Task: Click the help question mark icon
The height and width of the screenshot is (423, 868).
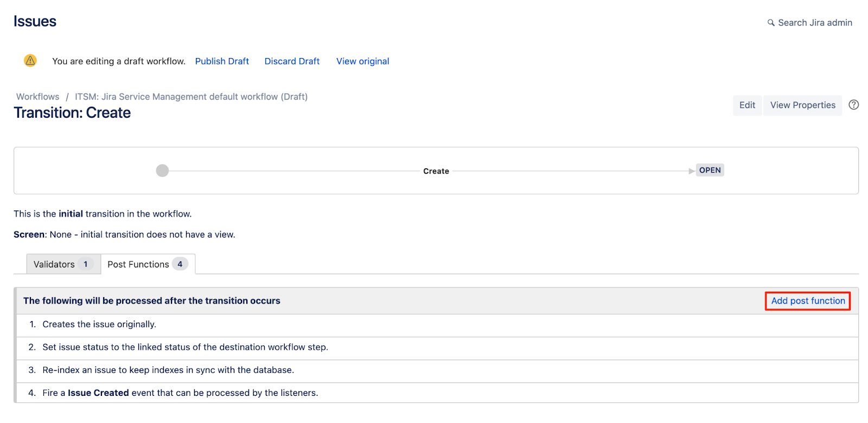Action: pos(853,105)
